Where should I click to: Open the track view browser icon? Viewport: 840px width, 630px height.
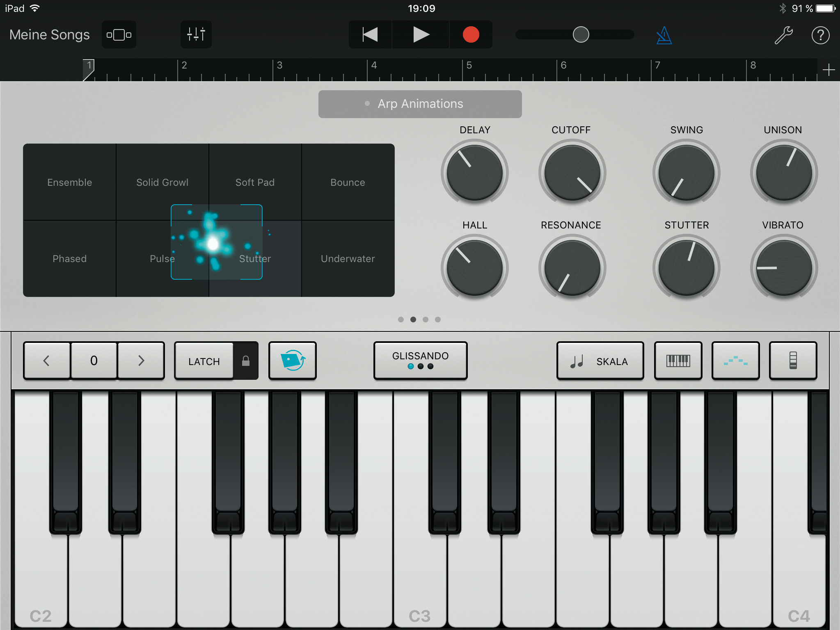click(119, 35)
